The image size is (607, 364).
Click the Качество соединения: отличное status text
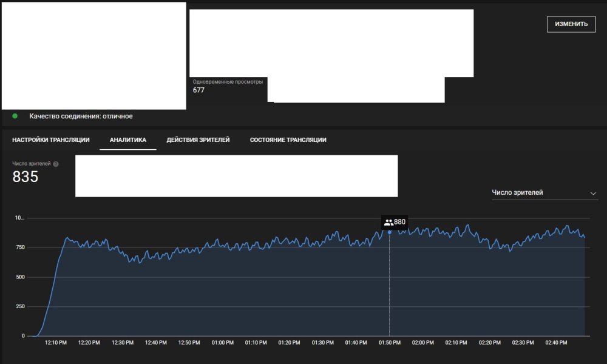[81, 116]
